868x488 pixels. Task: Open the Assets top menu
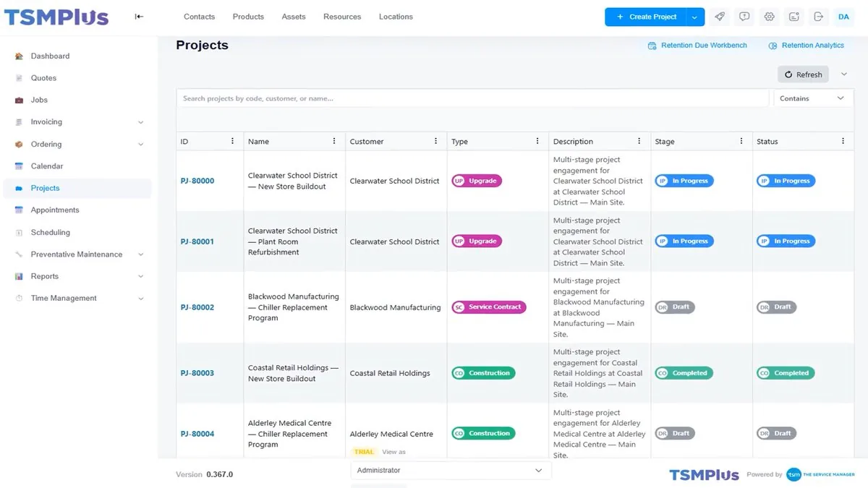294,17
